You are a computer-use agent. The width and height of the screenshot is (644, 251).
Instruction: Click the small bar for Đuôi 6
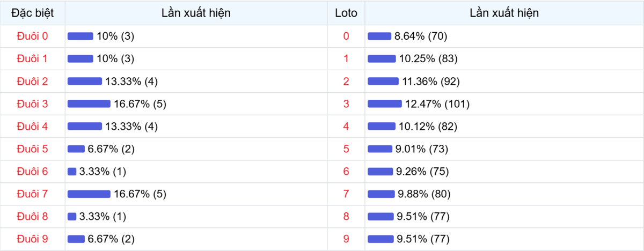tap(72, 172)
